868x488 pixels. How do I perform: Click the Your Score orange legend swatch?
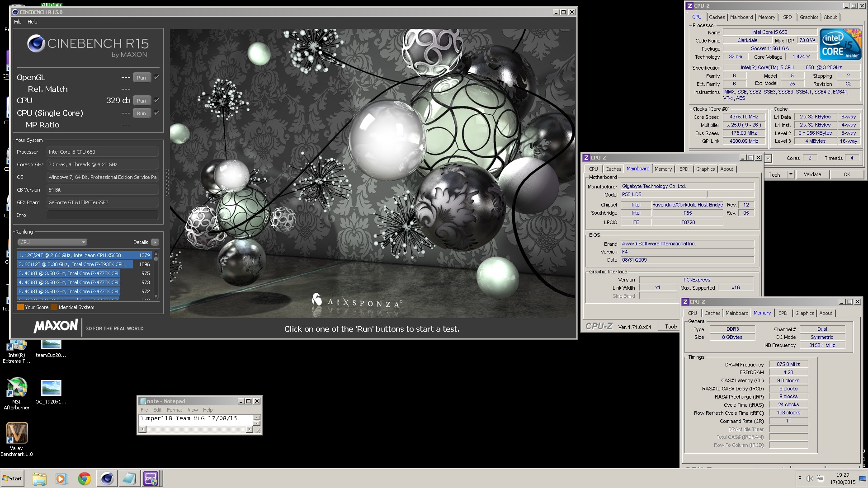[20, 307]
